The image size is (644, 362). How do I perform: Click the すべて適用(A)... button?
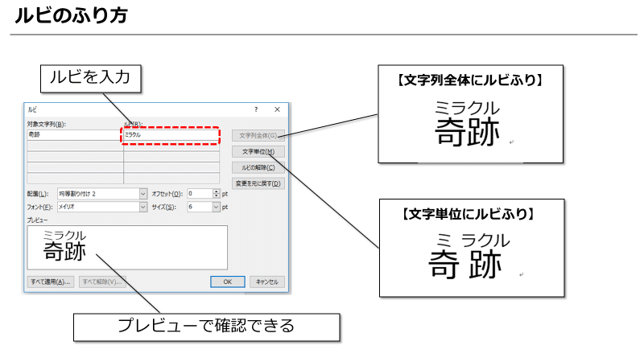pos(51,282)
